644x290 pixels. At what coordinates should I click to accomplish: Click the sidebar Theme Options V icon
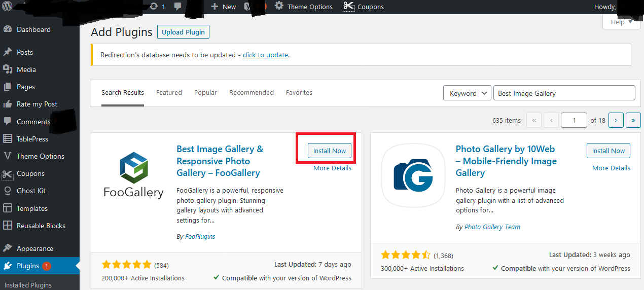[8, 156]
